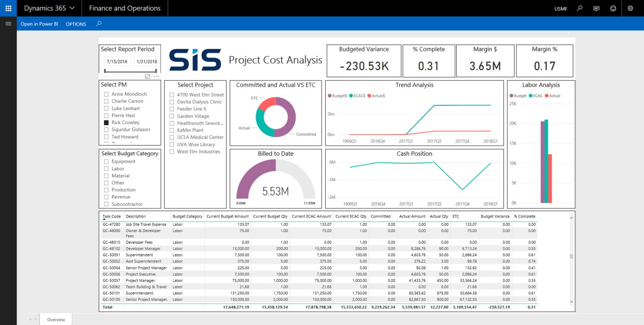Check the 4700 West Elm Street project
This screenshot has height=325, width=644.
click(172, 95)
